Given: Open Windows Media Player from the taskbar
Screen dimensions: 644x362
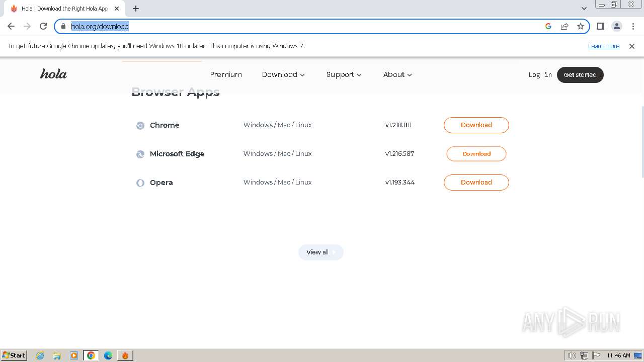Looking at the screenshot, I should click(x=74, y=355).
